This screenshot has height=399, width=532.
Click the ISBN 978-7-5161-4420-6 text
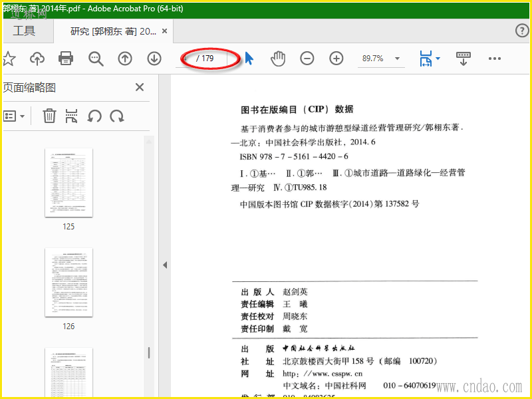[294, 157]
